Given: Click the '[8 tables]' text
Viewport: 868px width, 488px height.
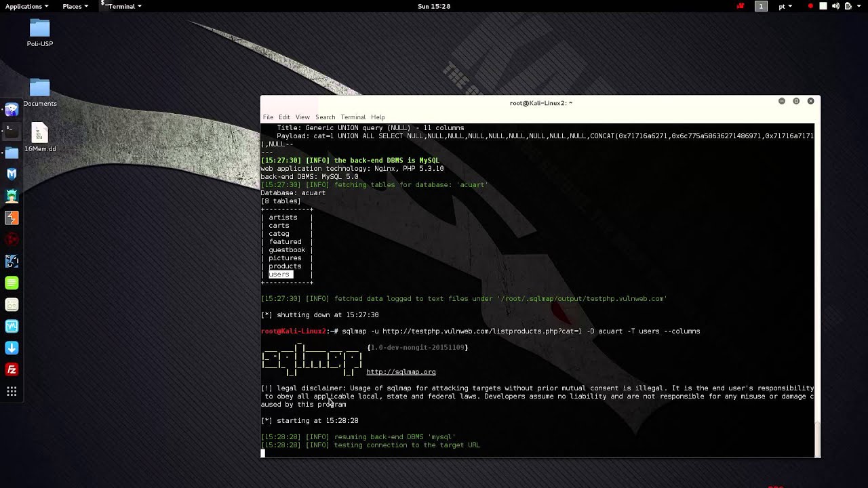Looking at the screenshot, I should [281, 201].
